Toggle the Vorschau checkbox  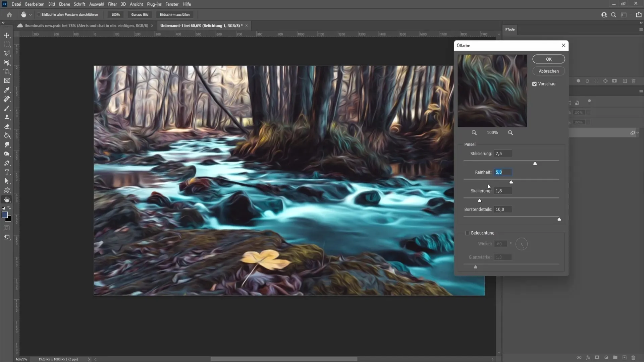[534, 84]
